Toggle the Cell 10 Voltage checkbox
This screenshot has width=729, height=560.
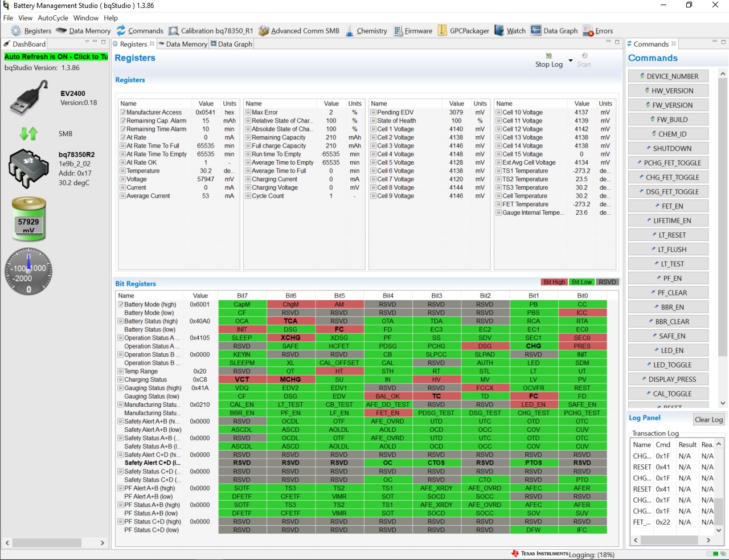498,112
